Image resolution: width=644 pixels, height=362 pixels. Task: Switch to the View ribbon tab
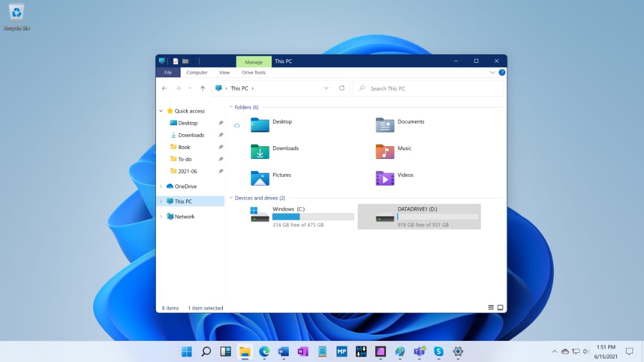(224, 72)
